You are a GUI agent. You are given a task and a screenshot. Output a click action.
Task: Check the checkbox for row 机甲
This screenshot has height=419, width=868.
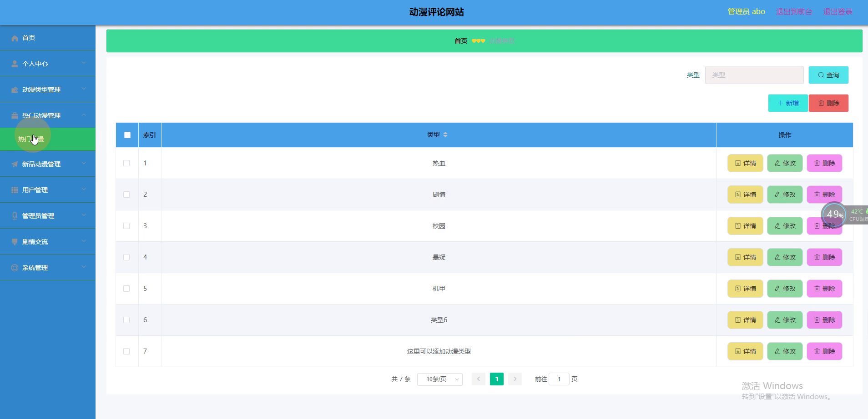[x=126, y=289]
